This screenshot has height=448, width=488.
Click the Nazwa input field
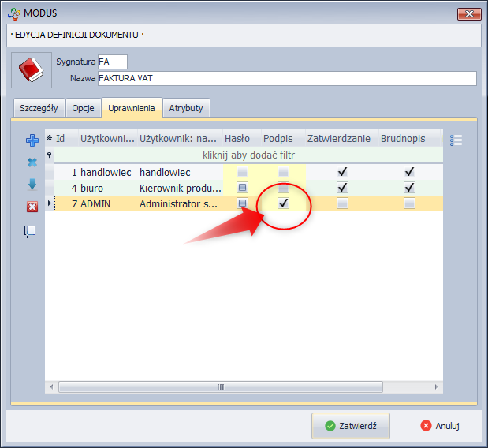287,78
